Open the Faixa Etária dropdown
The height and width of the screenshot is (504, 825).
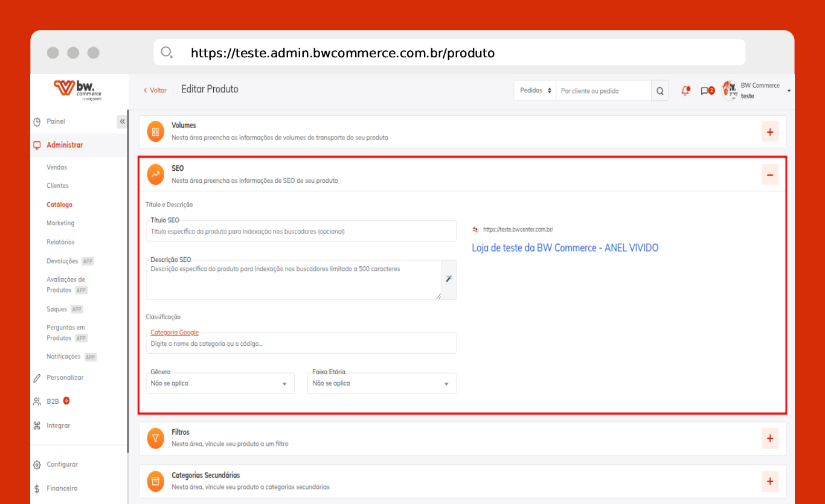[381, 383]
